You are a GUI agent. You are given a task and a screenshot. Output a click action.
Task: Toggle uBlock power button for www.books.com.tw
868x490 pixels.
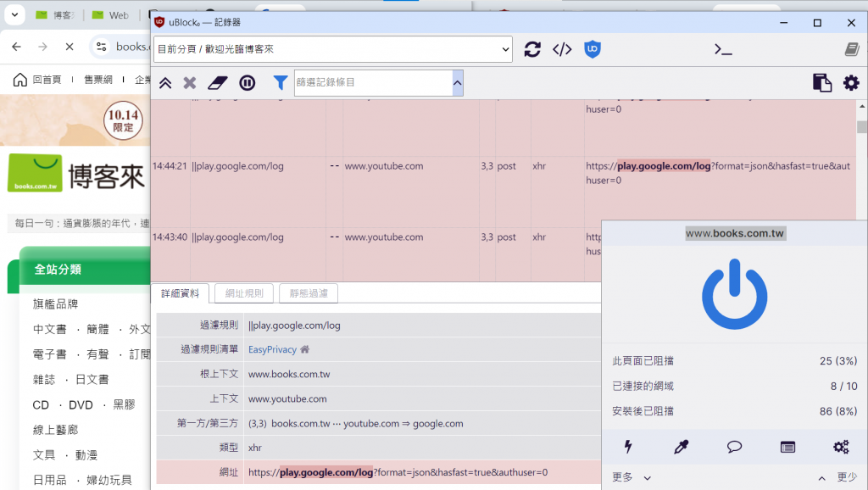tap(735, 294)
